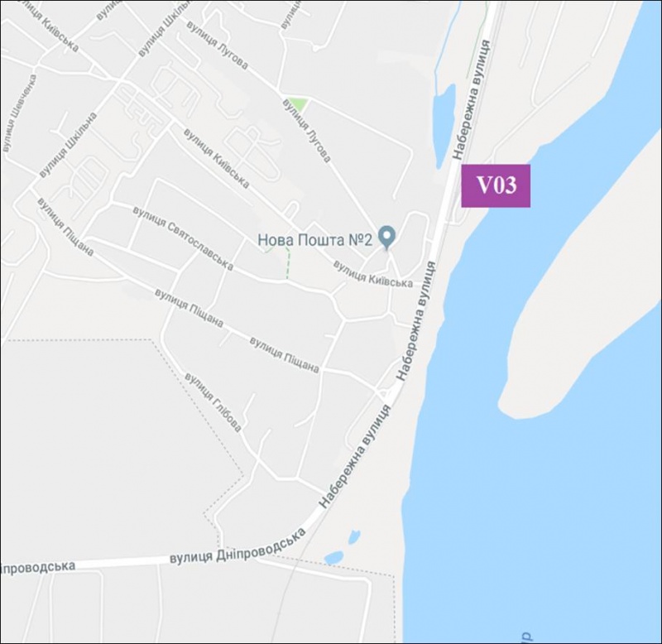Click the вулиця Шкільна label at left
This screenshot has width=662, height=644.
tap(69, 144)
